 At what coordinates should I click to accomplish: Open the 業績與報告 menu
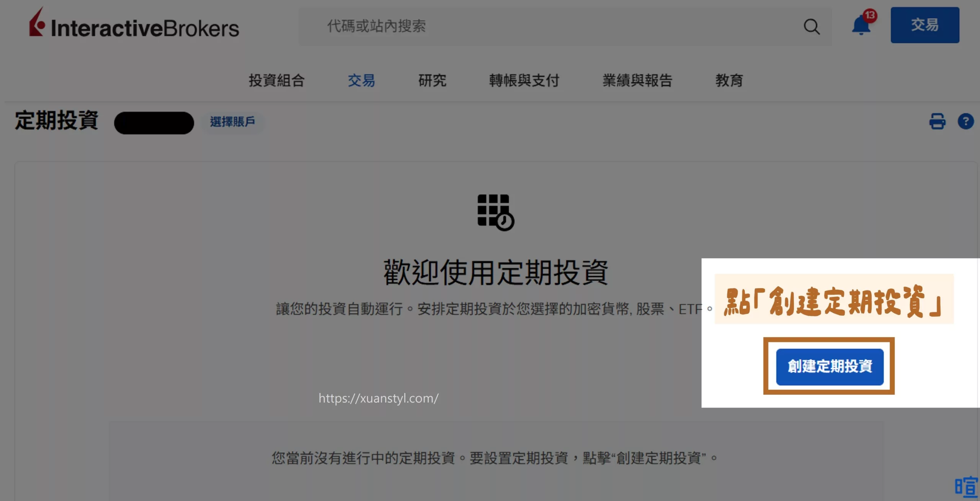tap(637, 80)
